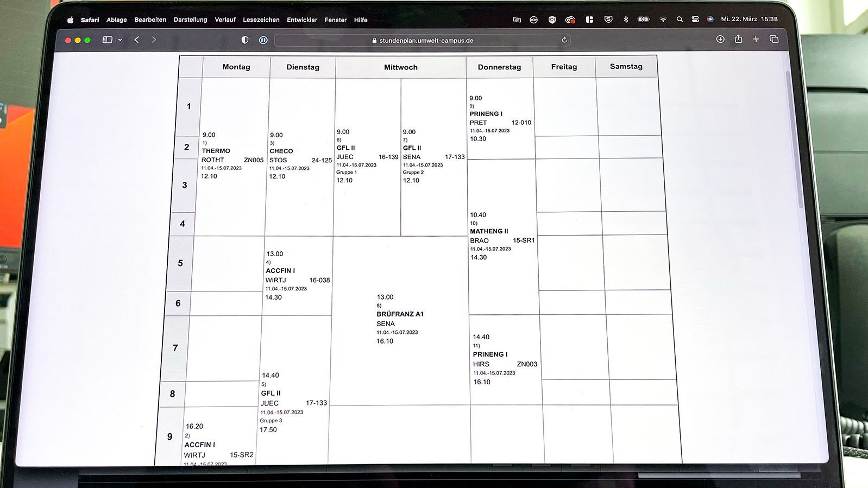Expand the tab group dropdown arrow

[x=120, y=40]
